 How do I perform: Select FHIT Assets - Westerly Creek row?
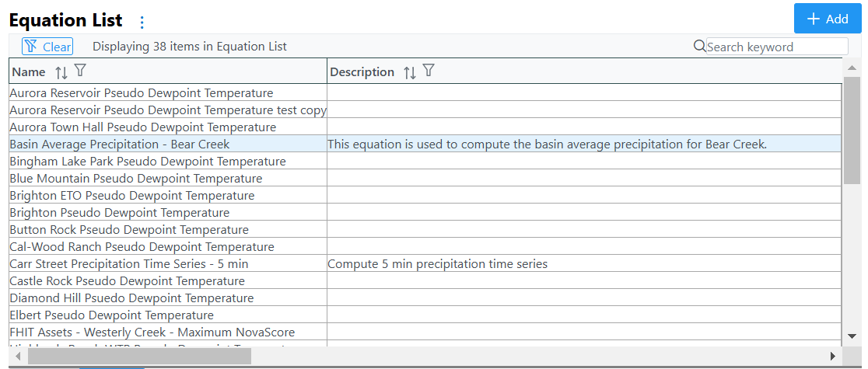coord(425,332)
